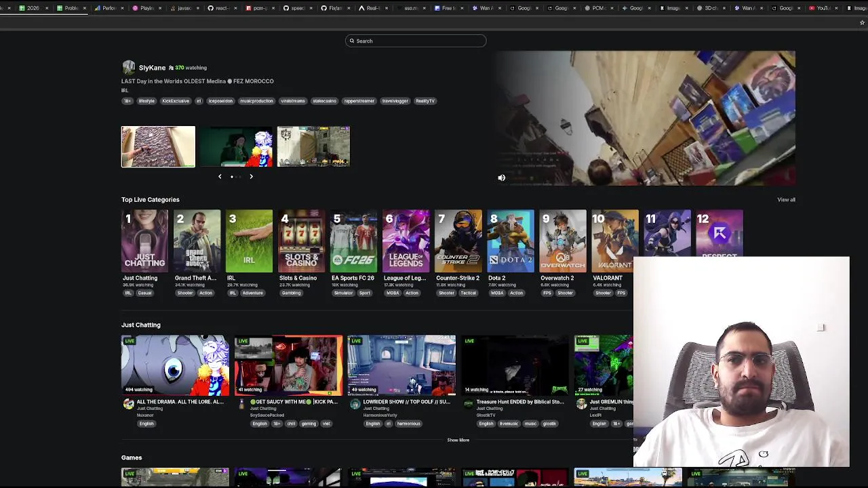Image resolution: width=868 pixels, height=488 pixels.
Task: Click the 'KickExclusive' tag on SlyKane stream
Action: (x=176, y=101)
